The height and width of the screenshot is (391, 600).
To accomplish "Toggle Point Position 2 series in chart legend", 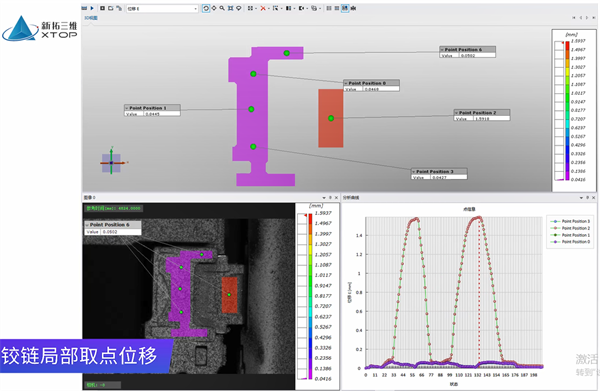I will click(x=570, y=228).
